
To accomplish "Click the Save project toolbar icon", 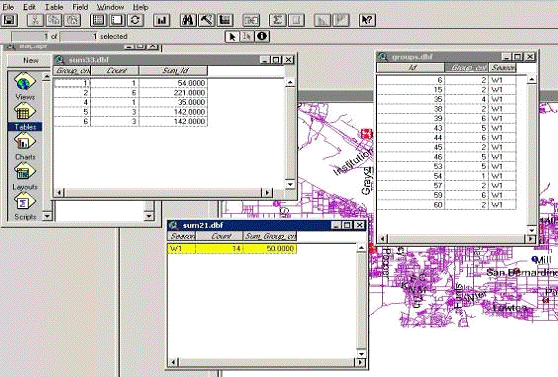I will click(x=9, y=20).
